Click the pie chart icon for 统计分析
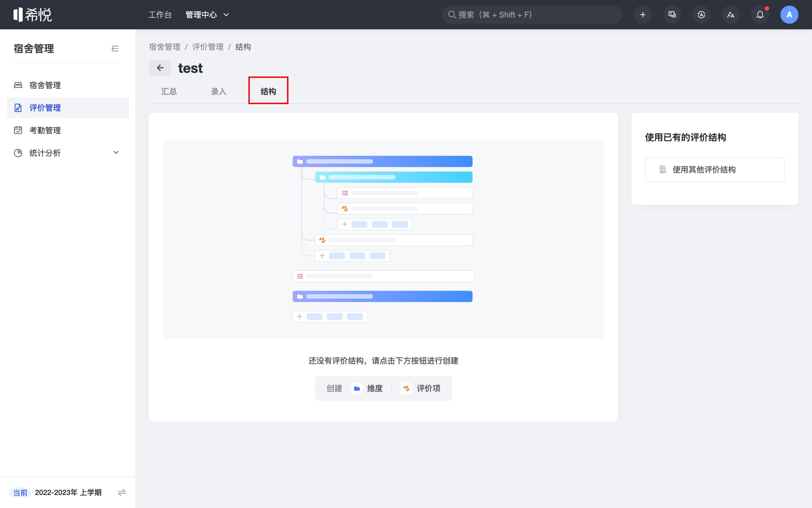 (18, 153)
